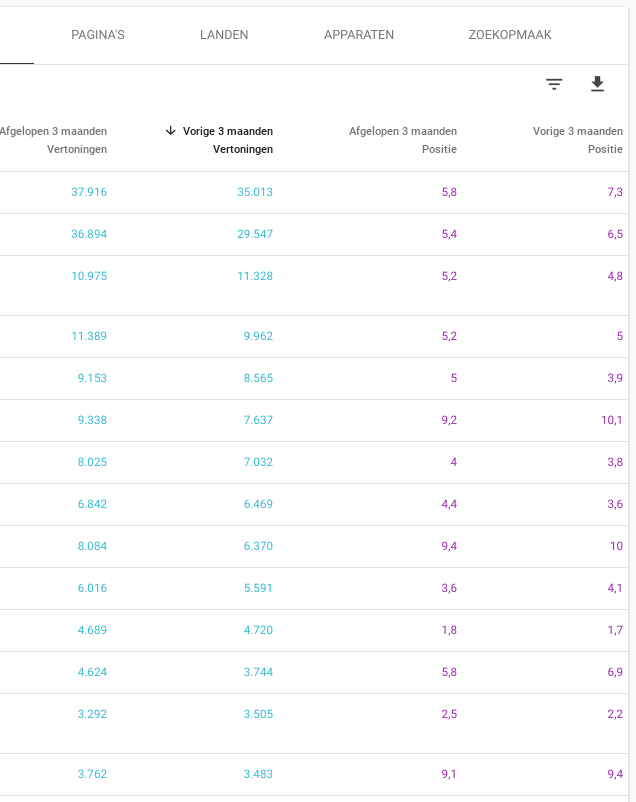Switch to the PAGINA'S tab

pos(98,35)
